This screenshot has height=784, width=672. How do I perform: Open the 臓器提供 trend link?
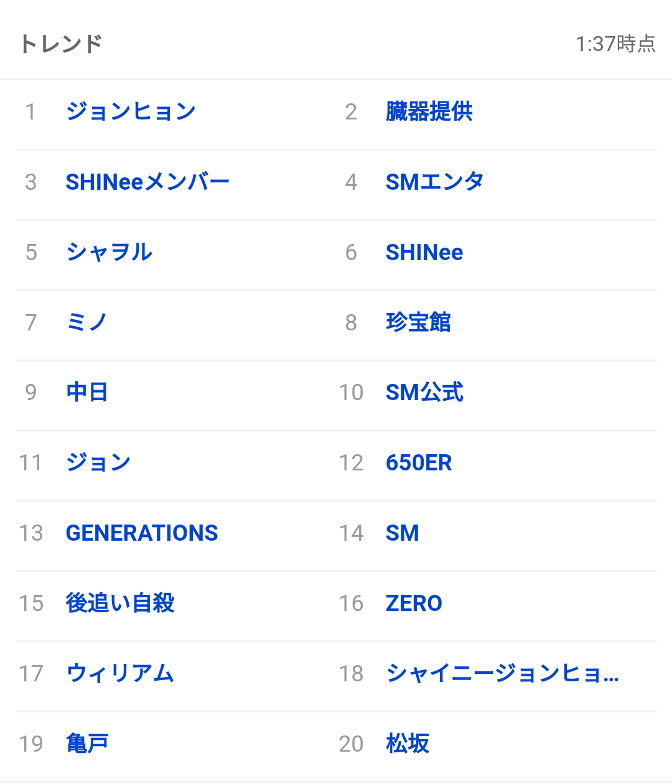point(429,112)
